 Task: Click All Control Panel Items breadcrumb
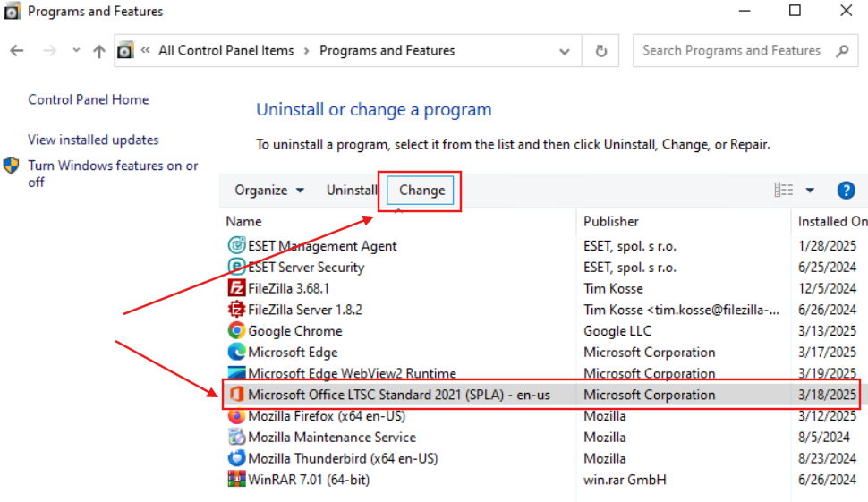226,50
